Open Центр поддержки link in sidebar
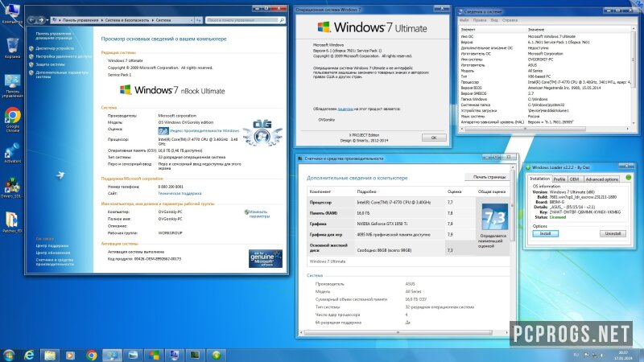Screen dimensions: 644x362 pos(52,246)
